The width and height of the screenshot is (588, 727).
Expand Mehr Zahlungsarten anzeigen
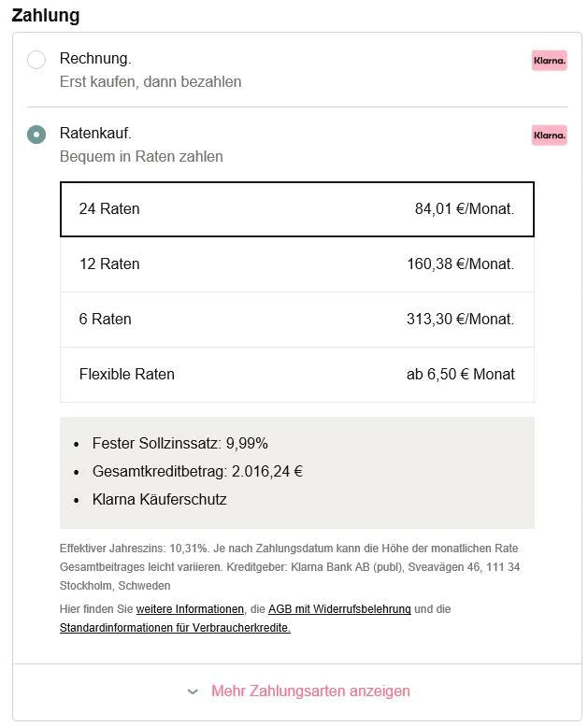pyautogui.click(x=310, y=691)
